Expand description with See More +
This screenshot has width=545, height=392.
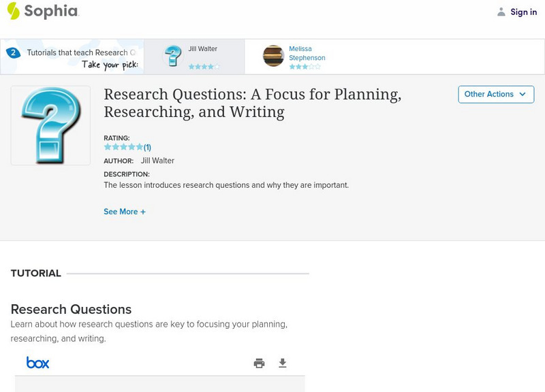click(x=125, y=212)
